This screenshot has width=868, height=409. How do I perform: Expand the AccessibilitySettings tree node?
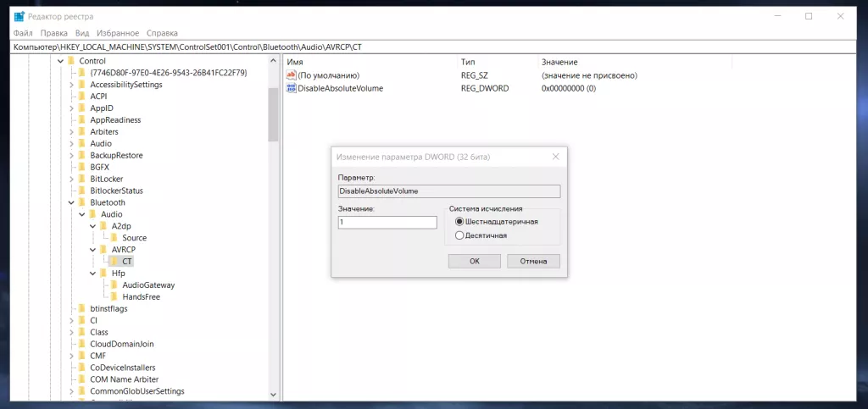tap(71, 85)
